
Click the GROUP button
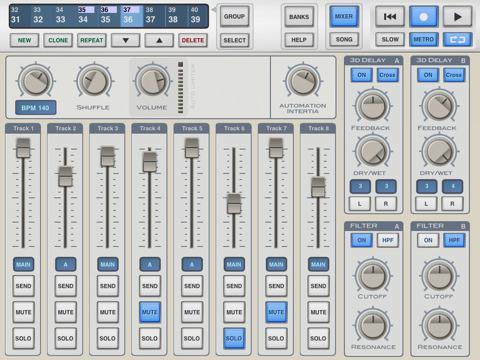tap(234, 16)
